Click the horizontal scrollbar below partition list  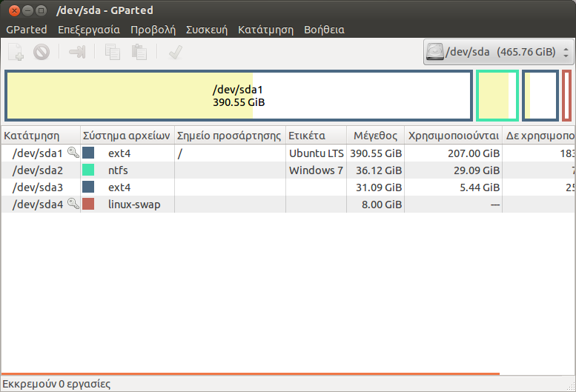coord(251,374)
